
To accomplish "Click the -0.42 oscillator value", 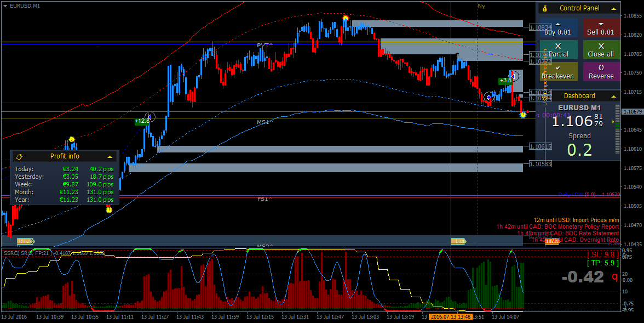I will (583, 277).
